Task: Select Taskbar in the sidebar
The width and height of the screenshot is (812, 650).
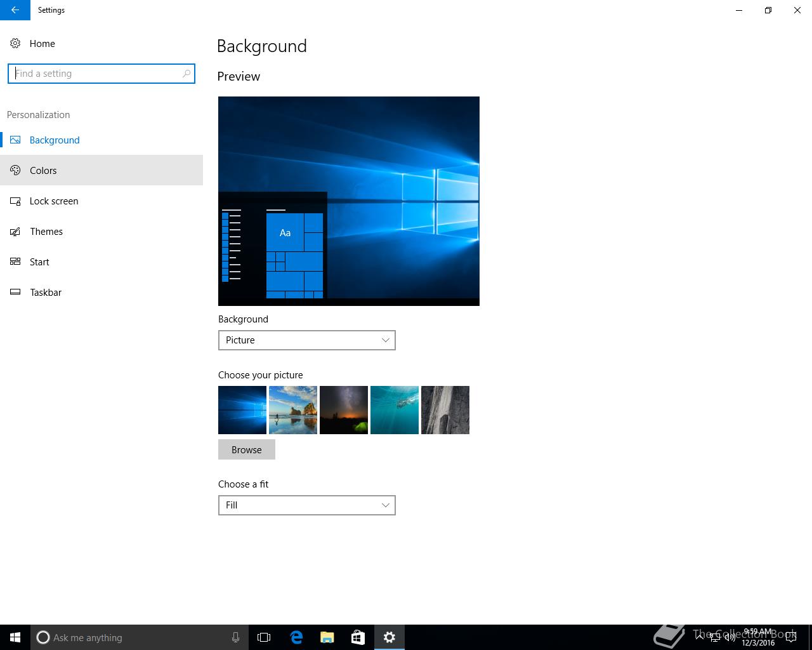Action: 46,293
